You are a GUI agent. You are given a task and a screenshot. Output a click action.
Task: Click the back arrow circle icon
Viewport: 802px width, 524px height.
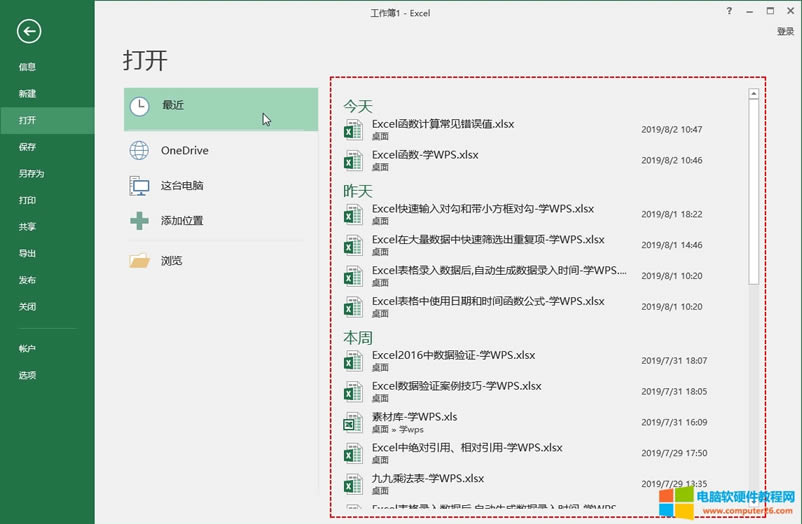tap(29, 31)
